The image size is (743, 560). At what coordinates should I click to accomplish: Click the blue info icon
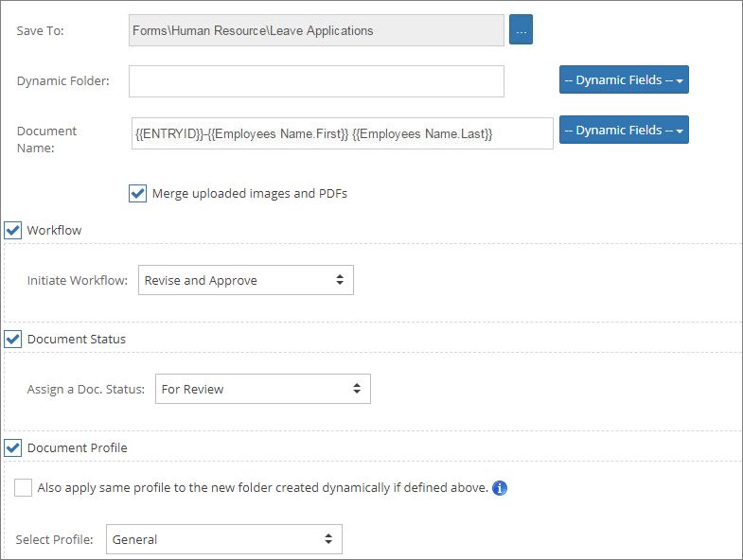pos(501,488)
